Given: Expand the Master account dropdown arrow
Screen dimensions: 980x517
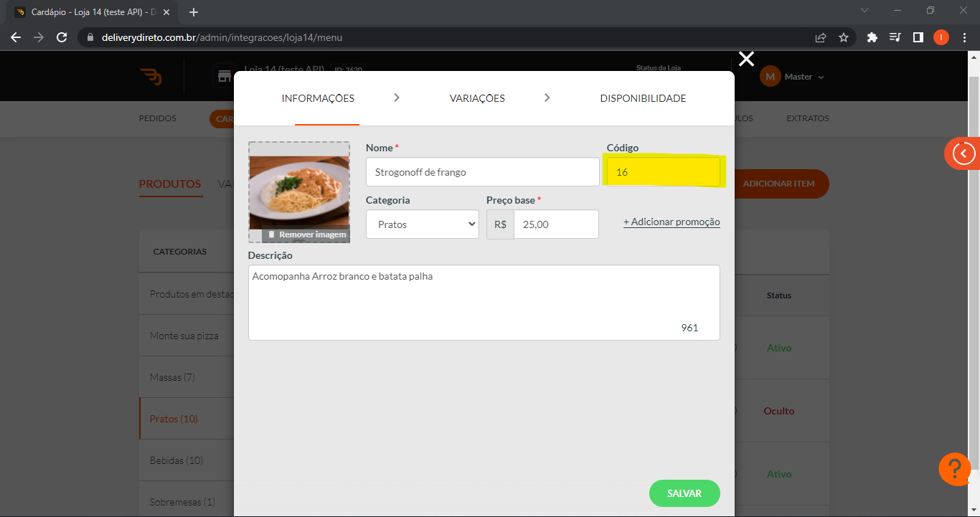Looking at the screenshot, I should pos(821,77).
